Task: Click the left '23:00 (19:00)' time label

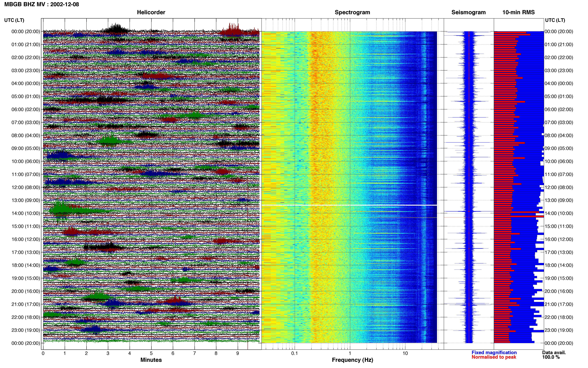Action: 26,330
